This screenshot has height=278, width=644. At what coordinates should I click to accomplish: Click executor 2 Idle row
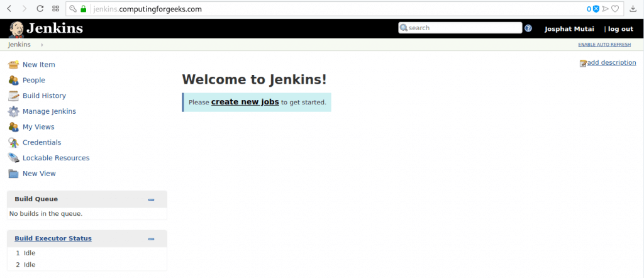87,265
